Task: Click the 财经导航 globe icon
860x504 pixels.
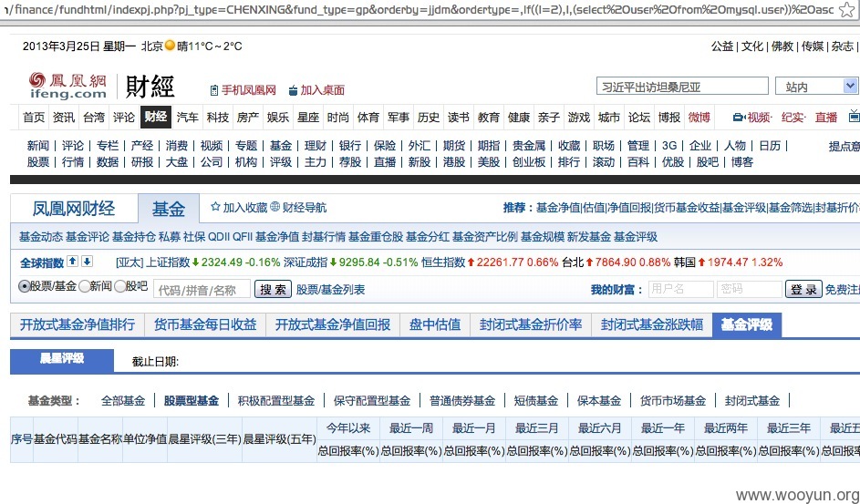Action: [x=275, y=207]
